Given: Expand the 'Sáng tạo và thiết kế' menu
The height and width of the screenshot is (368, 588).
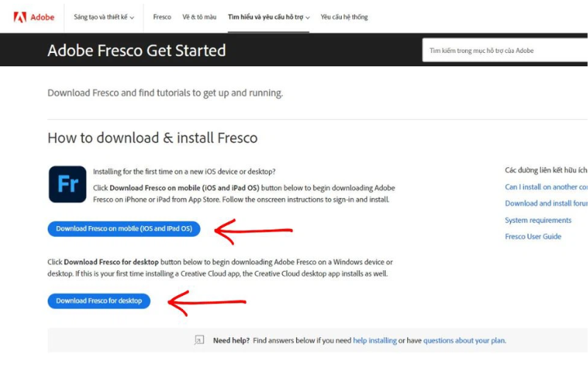Looking at the screenshot, I should 104,17.
